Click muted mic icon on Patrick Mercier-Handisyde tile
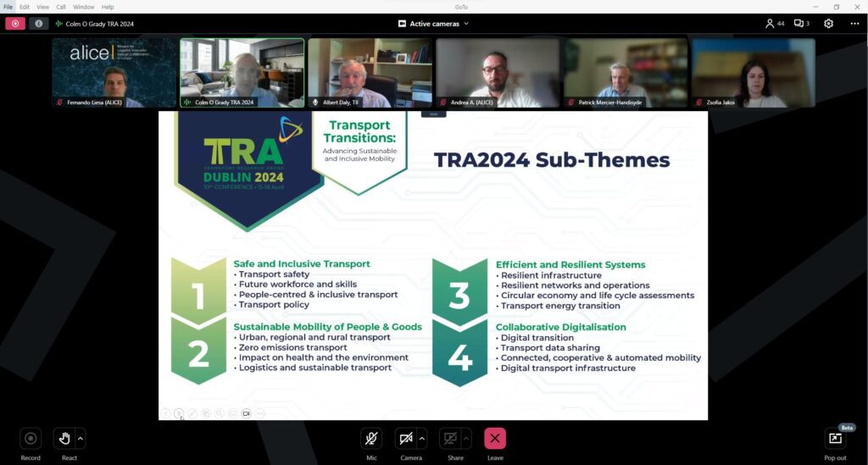 point(571,102)
